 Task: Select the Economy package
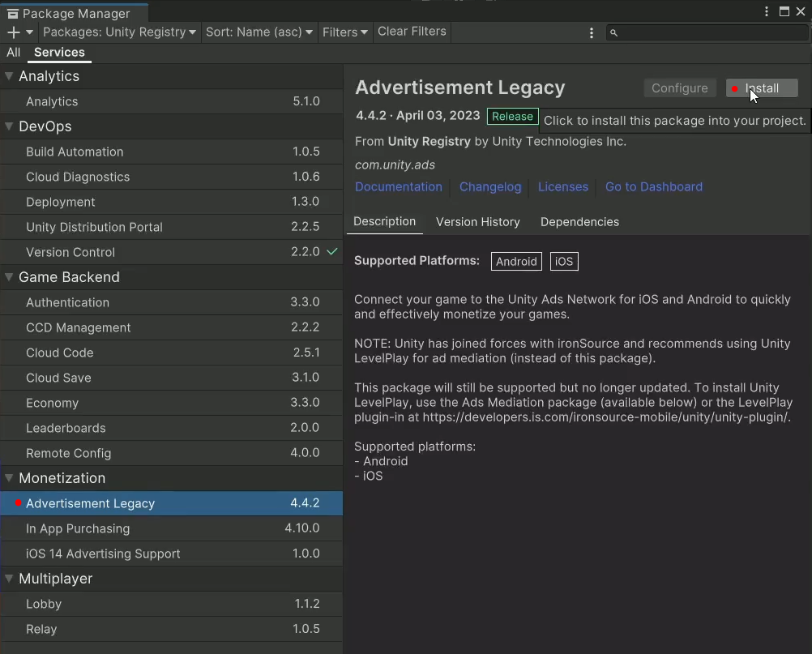172,403
